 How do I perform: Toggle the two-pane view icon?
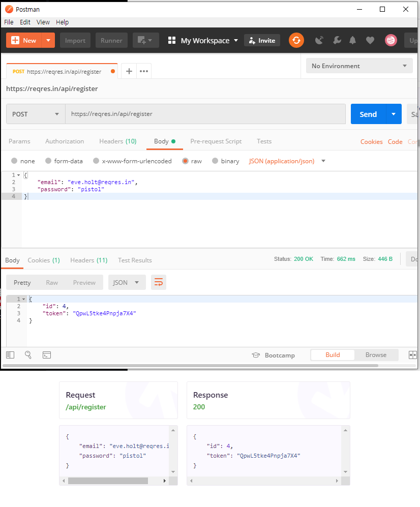coord(412,355)
